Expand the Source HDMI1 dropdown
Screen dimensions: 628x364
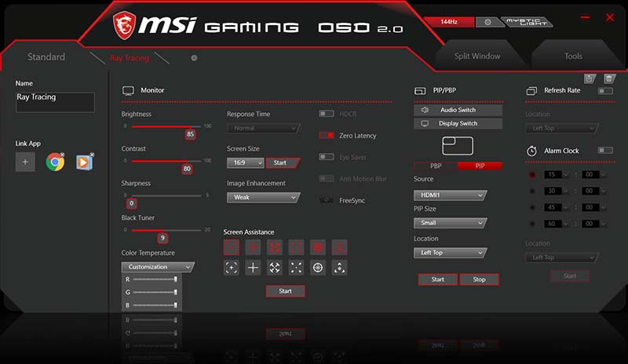tap(450, 195)
